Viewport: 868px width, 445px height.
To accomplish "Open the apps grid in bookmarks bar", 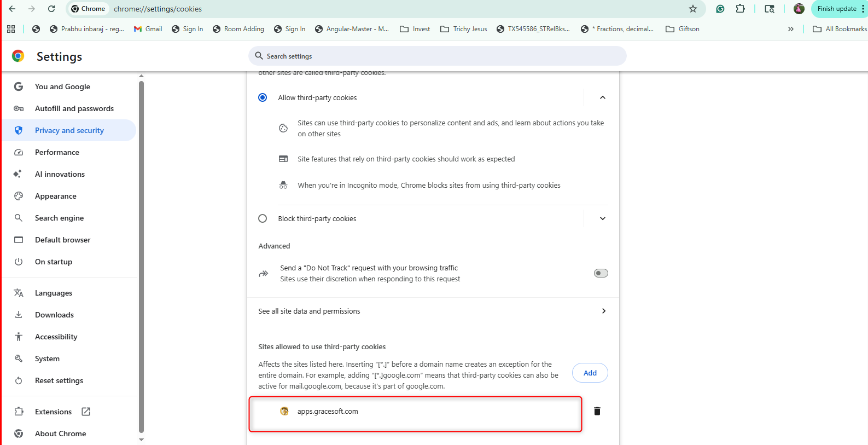I will [x=11, y=29].
